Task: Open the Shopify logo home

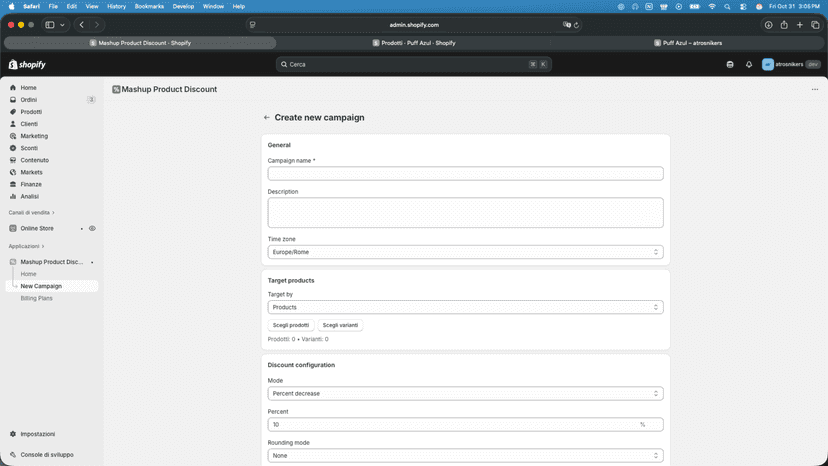Action: point(27,64)
